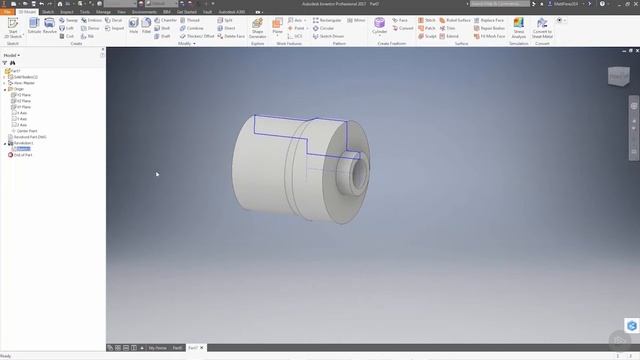
Task: Pick the Derive tool
Action: pos(90,28)
